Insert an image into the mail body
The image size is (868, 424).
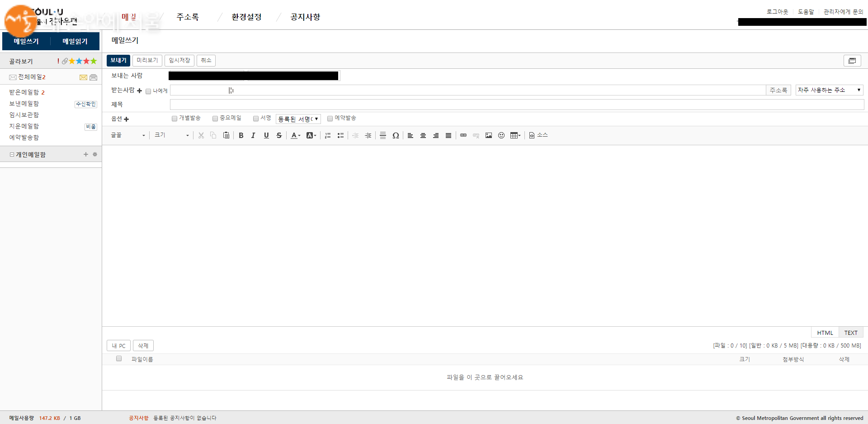tap(489, 135)
